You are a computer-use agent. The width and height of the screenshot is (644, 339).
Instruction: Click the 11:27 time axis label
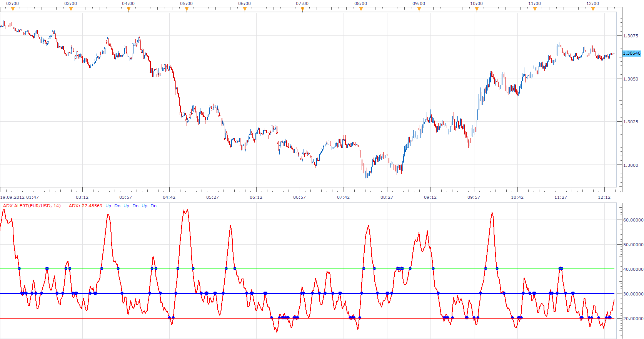pyautogui.click(x=561, y=197)
